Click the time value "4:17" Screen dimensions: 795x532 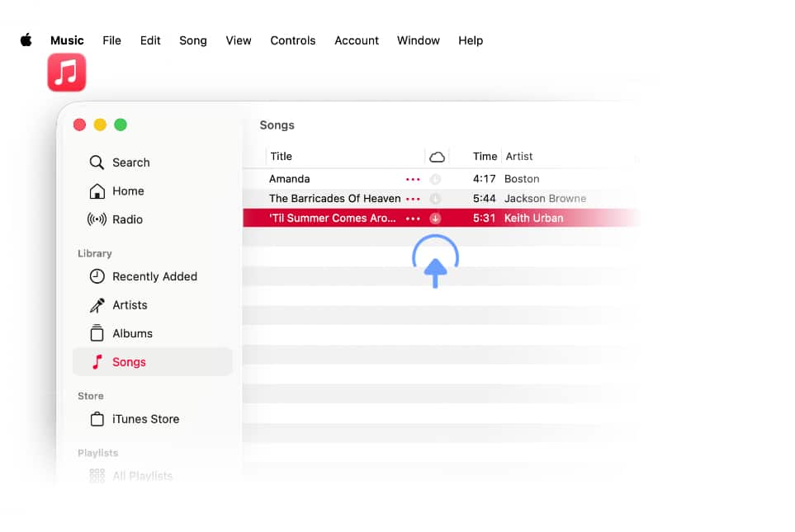point(485,179)
